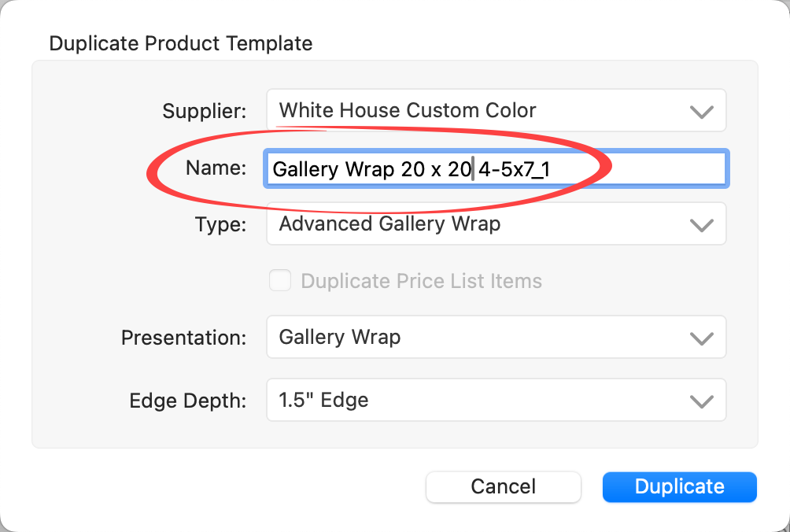Enable the Duplicate Price List Items checkbox
The height and width of the screenshot is (532, 790).
point(280,281)
